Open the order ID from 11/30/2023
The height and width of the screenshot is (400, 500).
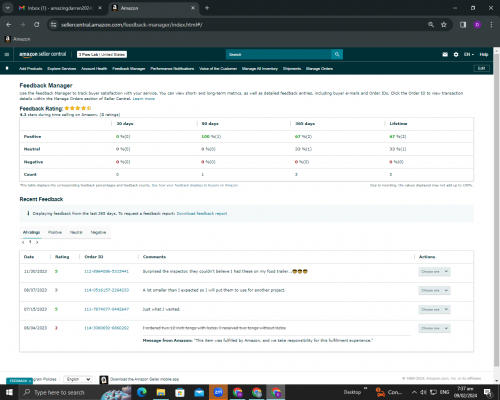point(106,271)
